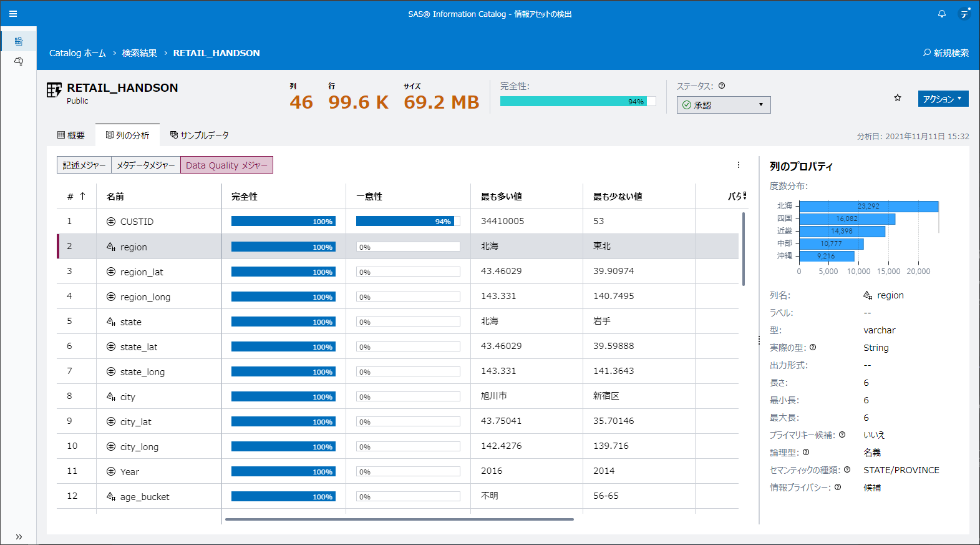980x545 pixels.
Task: Click the region character type icon
Action: 111,247
